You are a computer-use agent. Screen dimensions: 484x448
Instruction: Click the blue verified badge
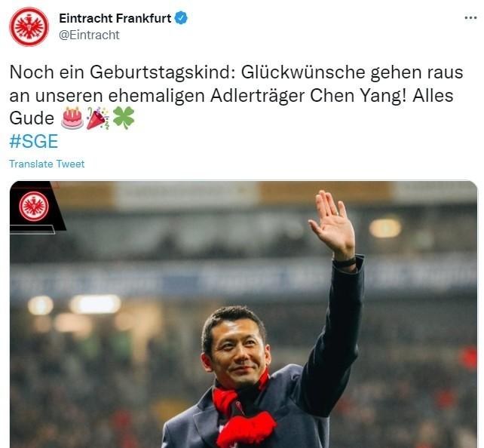(181, 18)
